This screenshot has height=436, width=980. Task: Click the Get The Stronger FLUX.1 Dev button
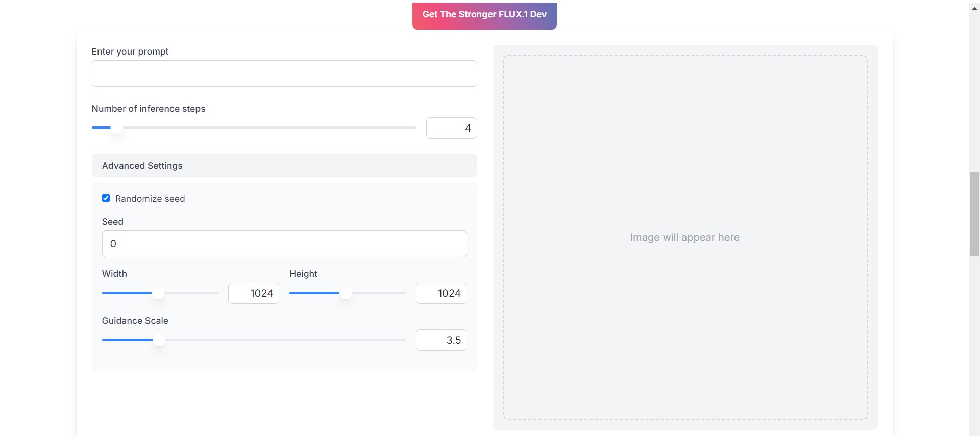click(484, 15)
